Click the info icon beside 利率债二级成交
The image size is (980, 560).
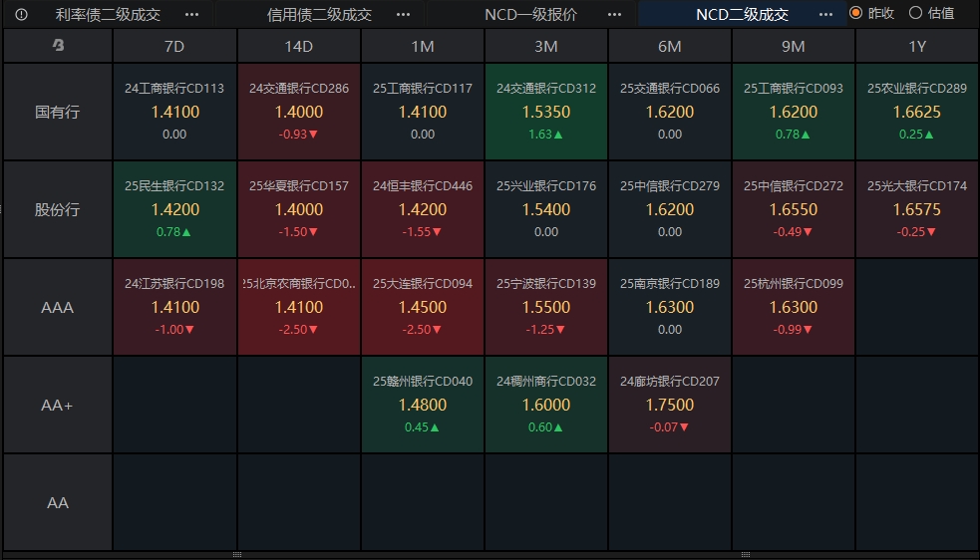(21, 14)
